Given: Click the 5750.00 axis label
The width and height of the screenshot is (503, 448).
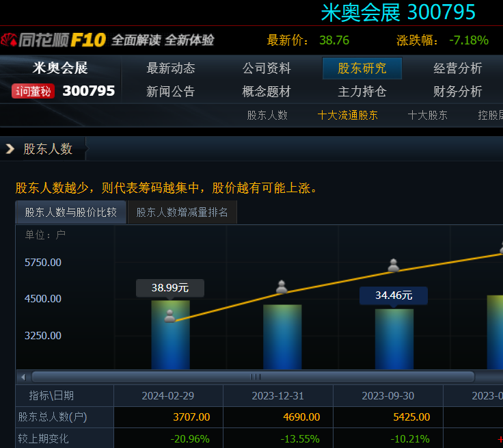Looking at the screenshot, I should pos(43,263).
